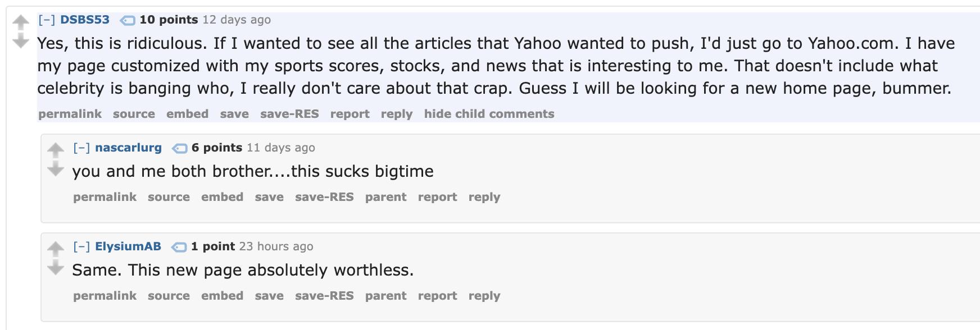Upvote ElysiumAB's comment

55,247
